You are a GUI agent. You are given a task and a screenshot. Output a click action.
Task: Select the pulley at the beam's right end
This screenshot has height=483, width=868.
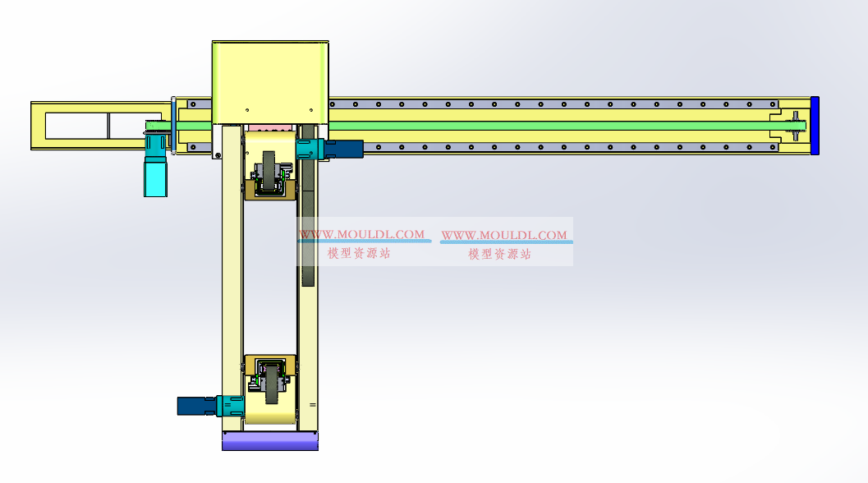pos(794,126)
